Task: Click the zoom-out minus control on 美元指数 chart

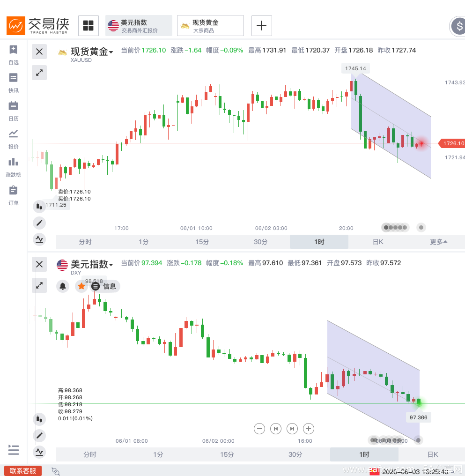Action: pyautogui.click(x=259, y=429)
